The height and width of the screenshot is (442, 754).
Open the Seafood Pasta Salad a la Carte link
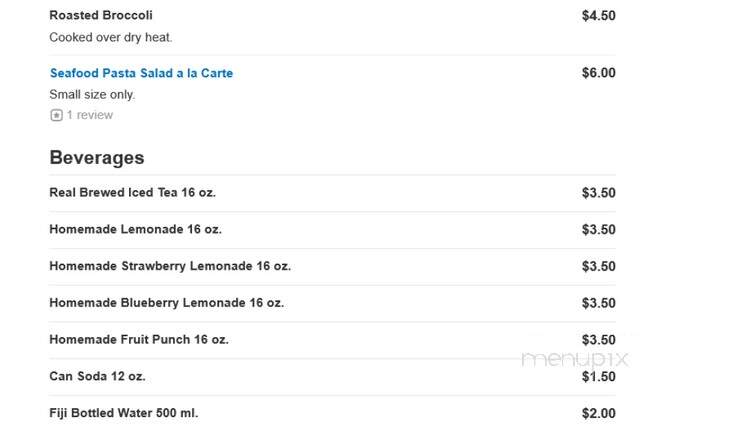(x=141, y=73)
